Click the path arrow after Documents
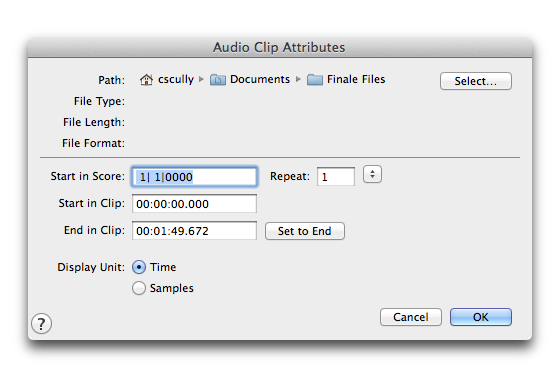Screen dimensions: 560x376 (298, 79)
